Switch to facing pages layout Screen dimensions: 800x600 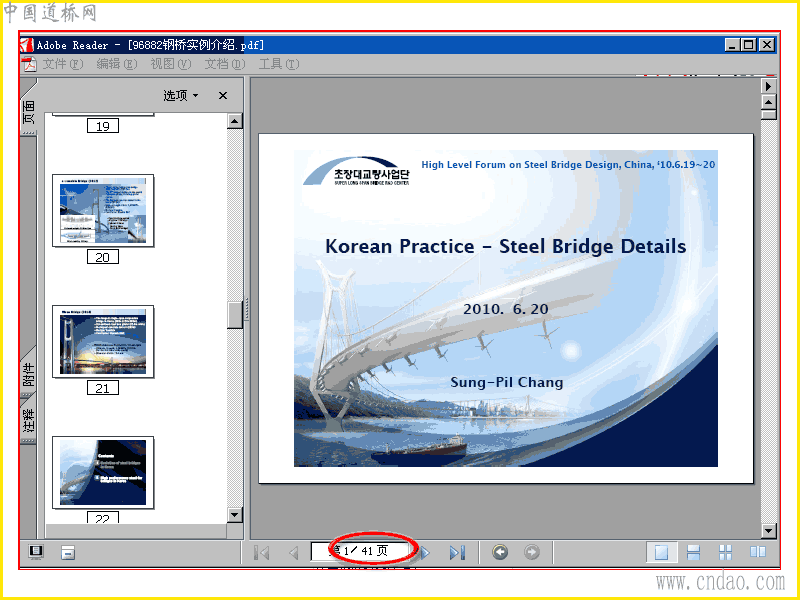tap(758, 552)
